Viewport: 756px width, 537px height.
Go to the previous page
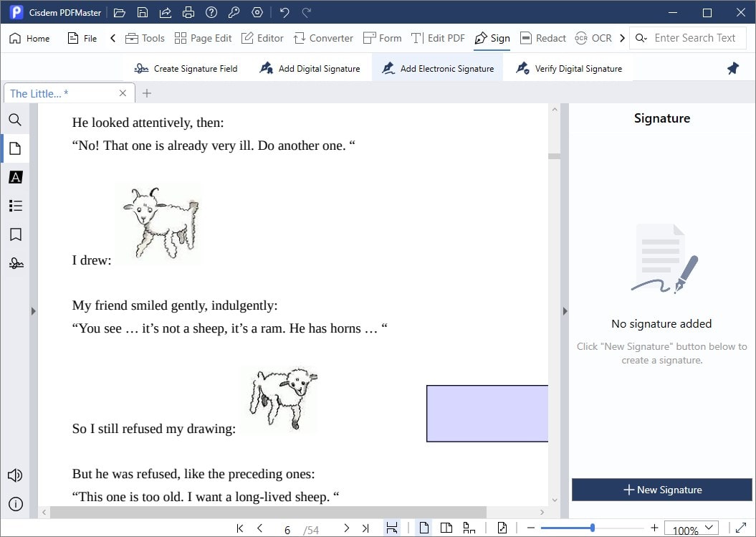(260, 528)
